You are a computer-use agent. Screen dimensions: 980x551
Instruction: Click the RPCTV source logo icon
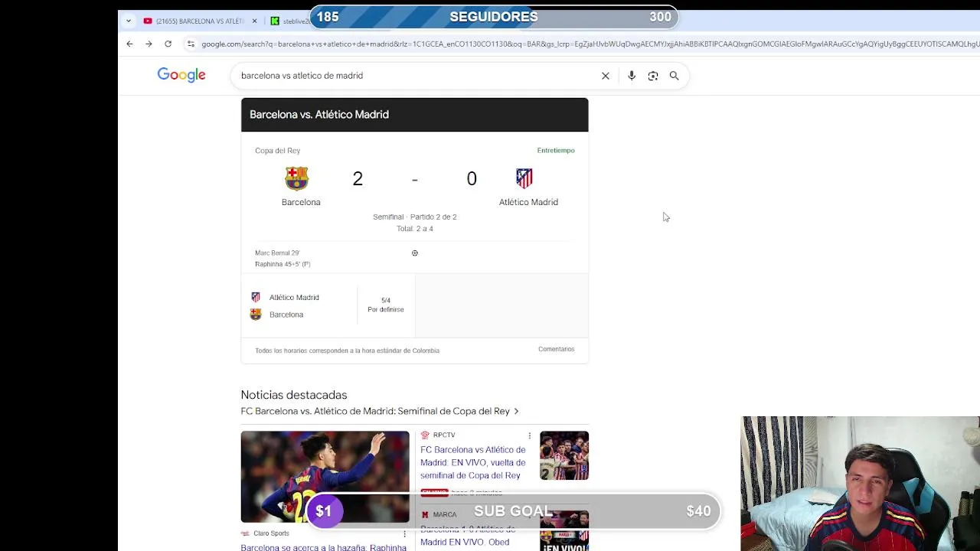[x=425, y=435]
